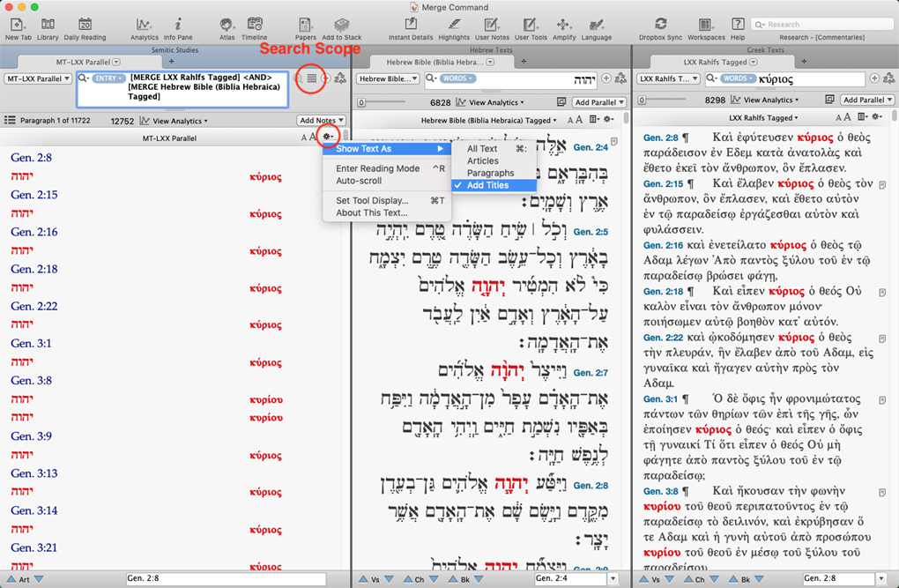Expand the Add Notes dropdown
The width and height of the screenshot is (899, 588).
321,121
